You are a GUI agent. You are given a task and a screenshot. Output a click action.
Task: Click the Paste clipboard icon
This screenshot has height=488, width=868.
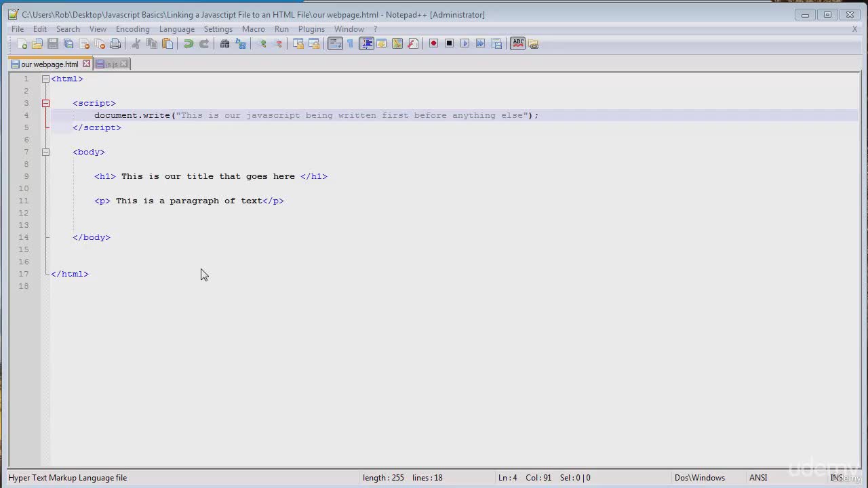(x=167, y=43)
